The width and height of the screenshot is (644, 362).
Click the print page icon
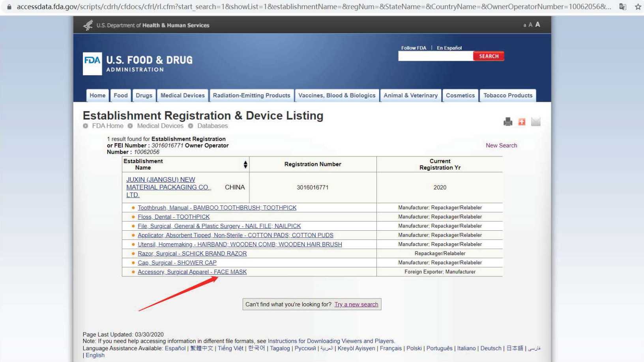coord(508,122)
